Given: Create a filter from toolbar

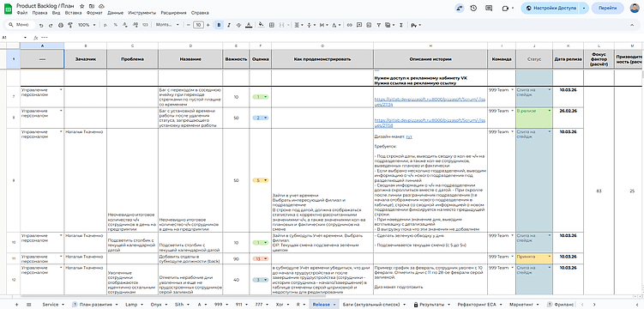Looking at the screenshot, I should pyautogui.click(x=379, y=25).
